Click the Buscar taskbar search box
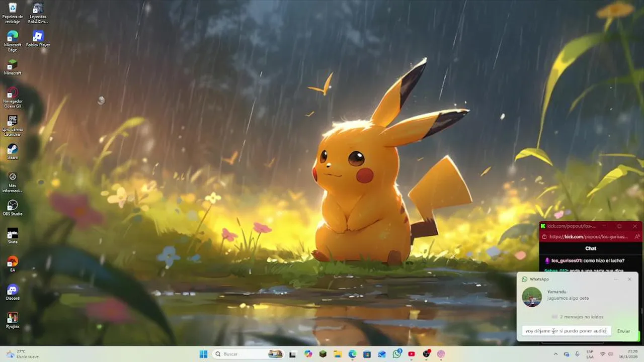The image size is (644, 362). tap(249, 354)
